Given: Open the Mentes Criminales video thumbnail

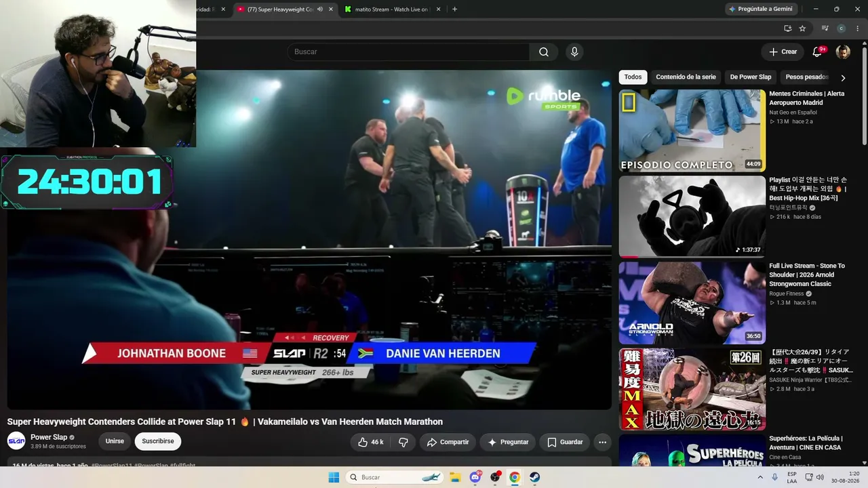Looking at the screenshot, I should tap(692, 131).
